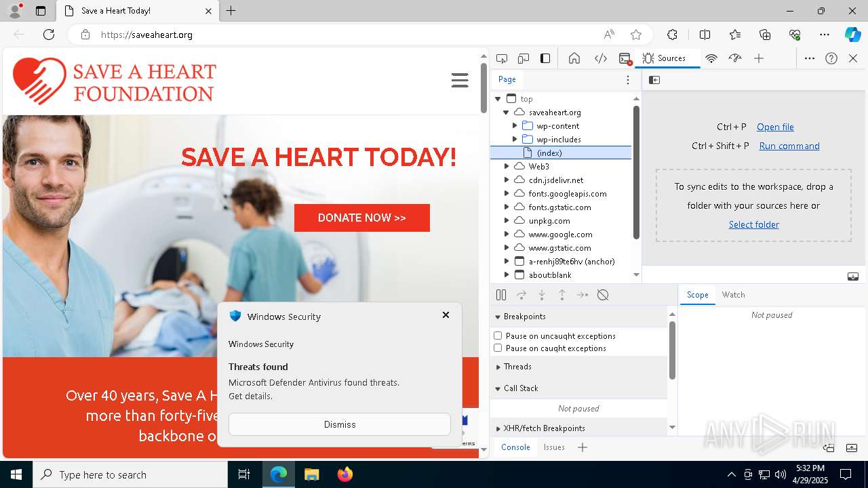Viewport: 868px width, 488px height.
Task: Collapse the top frame tree node
Action: pos(498,99)
